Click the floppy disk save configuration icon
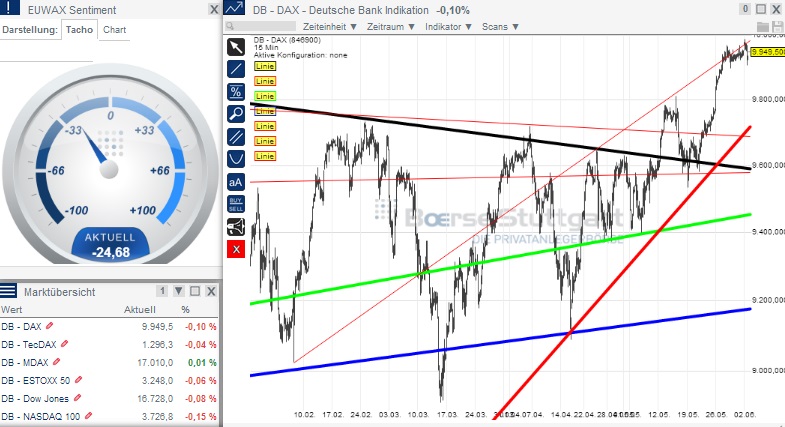This screenshot has width=785, height=427. pos(777,27)
